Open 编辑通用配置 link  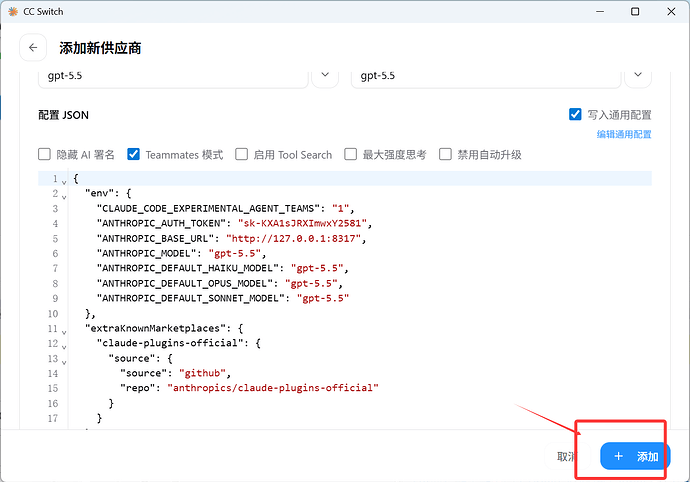pos(624,134)
